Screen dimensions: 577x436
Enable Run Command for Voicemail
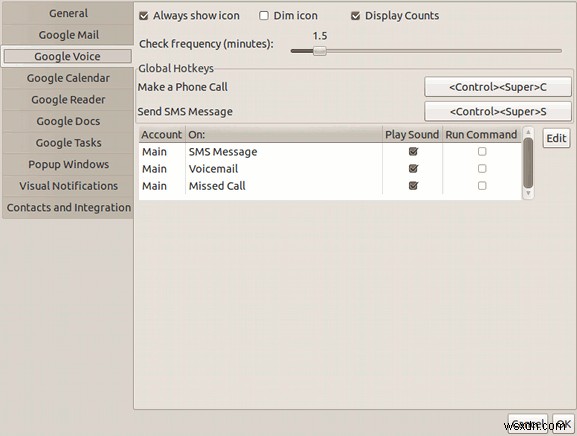[482, 169]
